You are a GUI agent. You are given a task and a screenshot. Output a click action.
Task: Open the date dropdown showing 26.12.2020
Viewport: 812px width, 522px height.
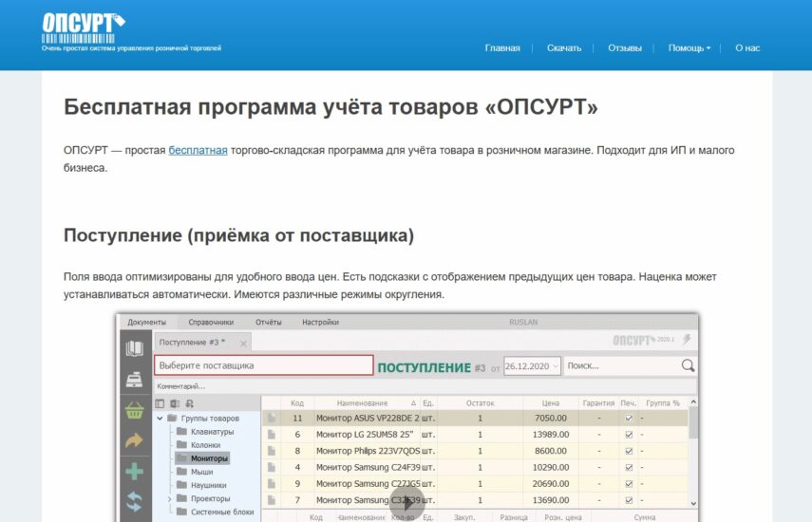click(x=556, y=366)
